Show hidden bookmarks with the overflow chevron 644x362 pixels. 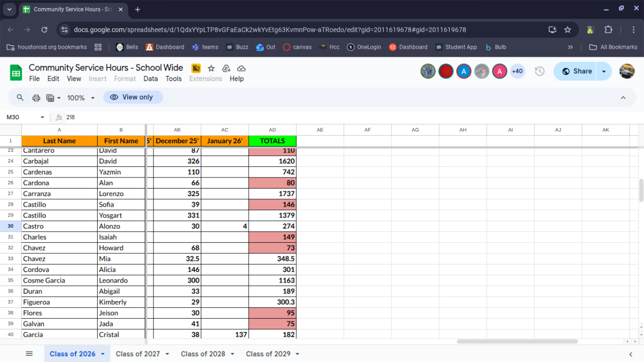(570, 47)
